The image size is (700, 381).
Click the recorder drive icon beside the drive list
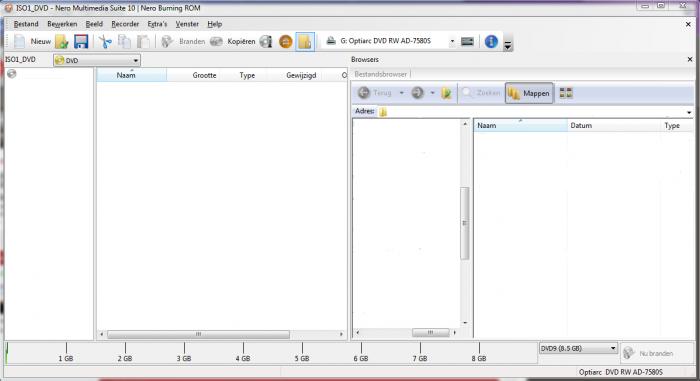pyautogui.click(x=467, y=42)
